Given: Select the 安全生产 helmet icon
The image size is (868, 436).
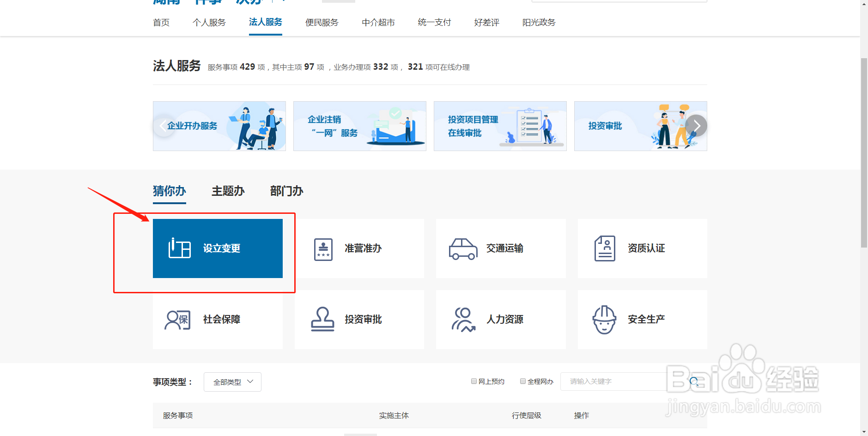Looking at the screenshot, I should coord(605,319).
